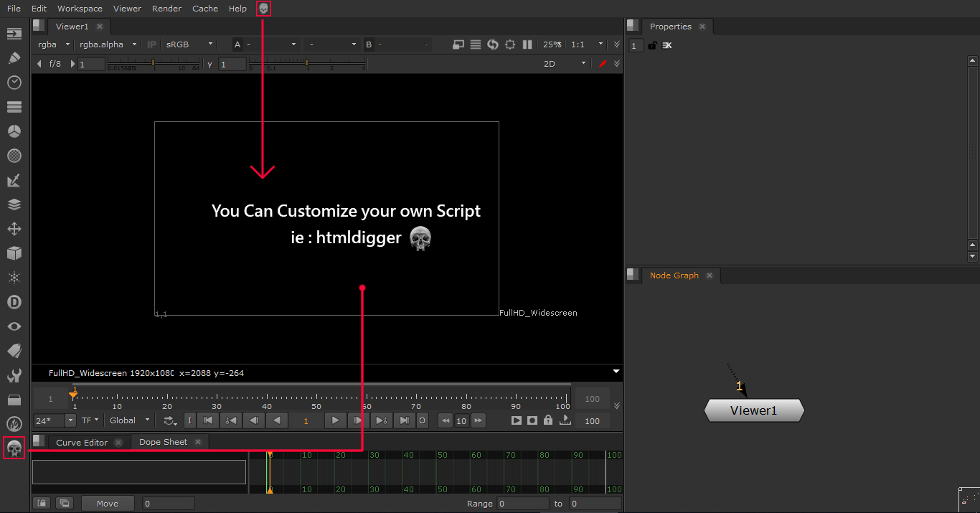Image resolution: width=980 pixels, height=513 pixels.
Task: Toggle the IP input process button
Action: (x=151, y=44)
